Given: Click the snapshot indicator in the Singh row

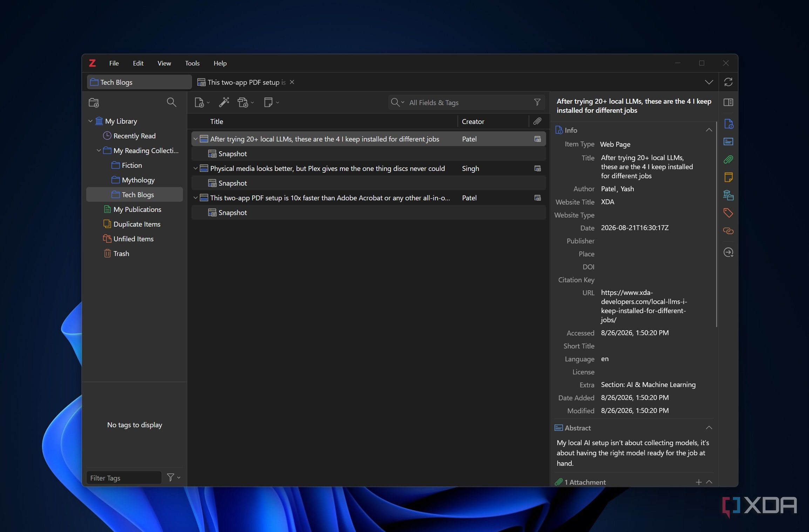Looking at the screenshot, I should (x=537, y=168).
